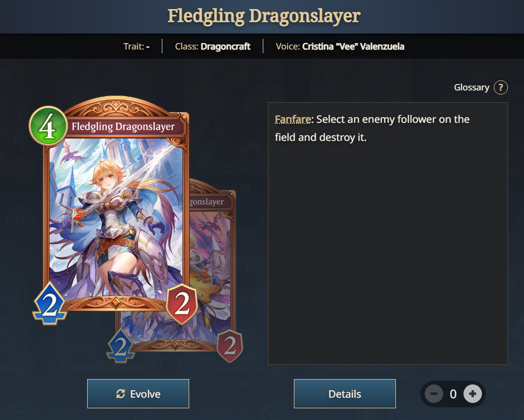
Task: Click the voice actor name Cristina Valenzuela
Action: tap(353, 46)
